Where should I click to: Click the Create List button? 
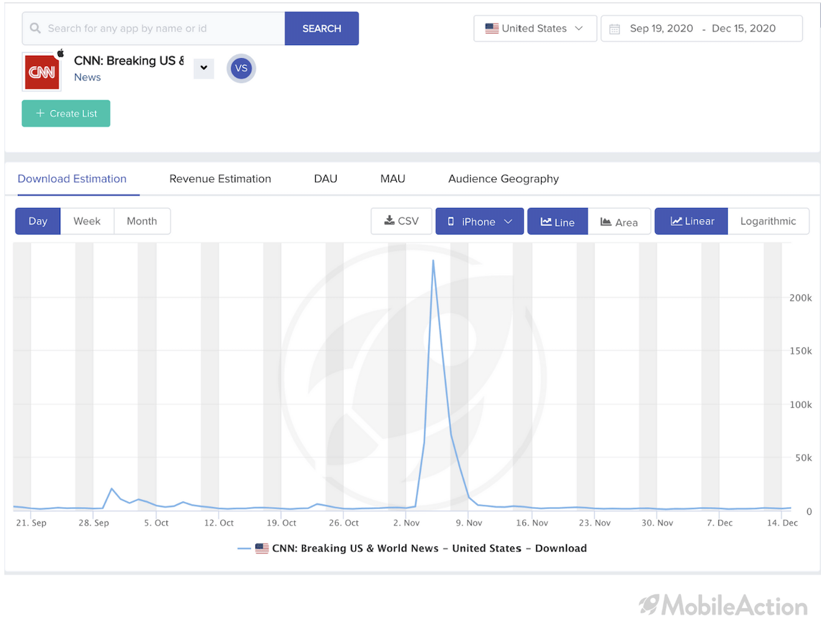66,113
